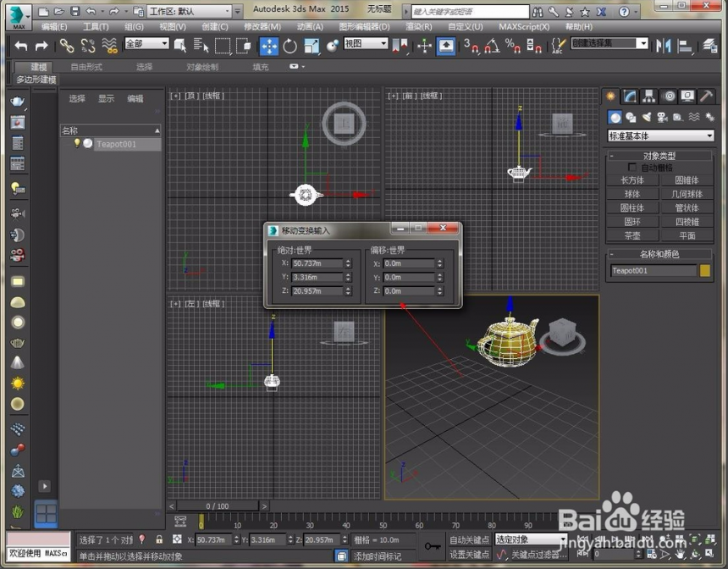Select the Rotate tool
Screen dimensions: 728x569
click(x=290, y=46)
